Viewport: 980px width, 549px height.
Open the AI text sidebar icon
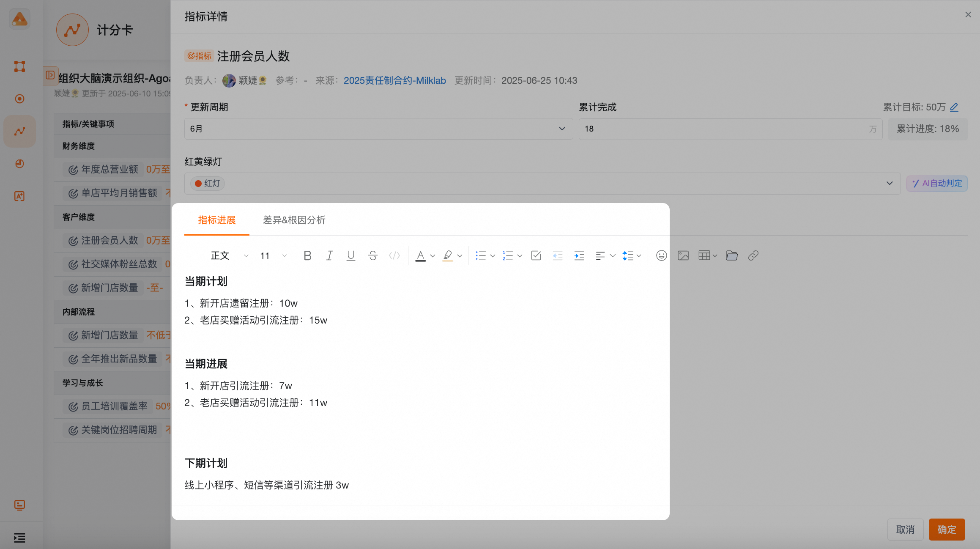pyautogui.click(x=19, y=196)
